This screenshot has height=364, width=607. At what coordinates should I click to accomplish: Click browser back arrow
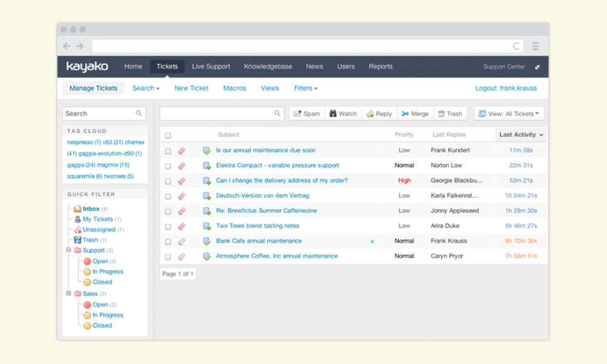(x=67, y=46)
